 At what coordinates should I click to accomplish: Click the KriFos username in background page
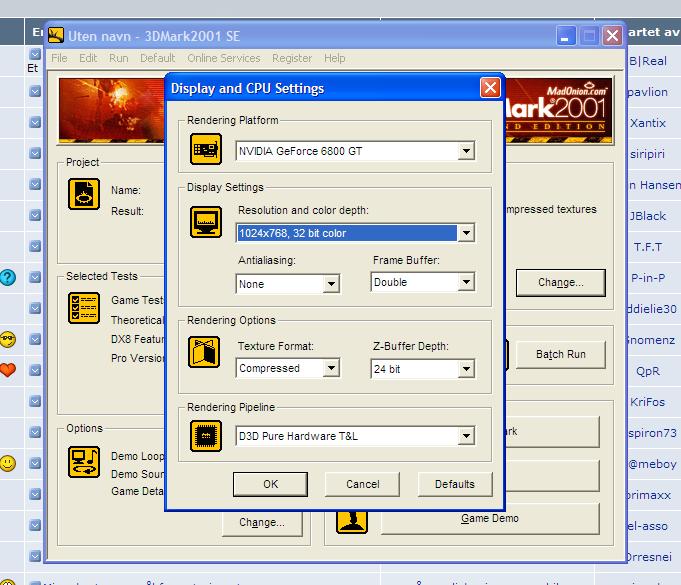(647, 402)
